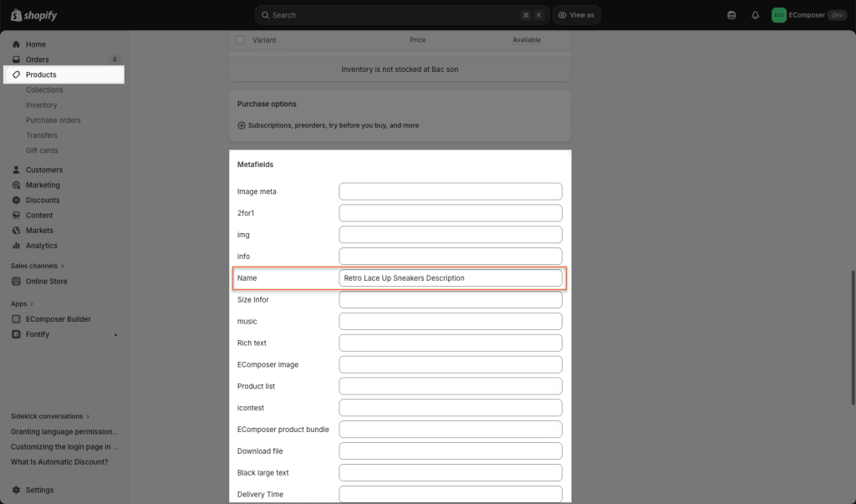Open Orders from the sidebar icon
856x504 pixels.
pos(17,59)
